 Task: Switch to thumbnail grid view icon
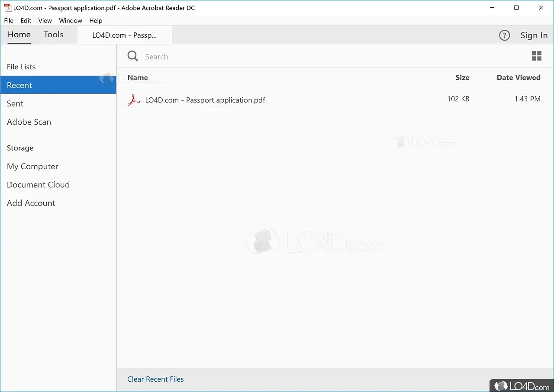coord(537,56)
